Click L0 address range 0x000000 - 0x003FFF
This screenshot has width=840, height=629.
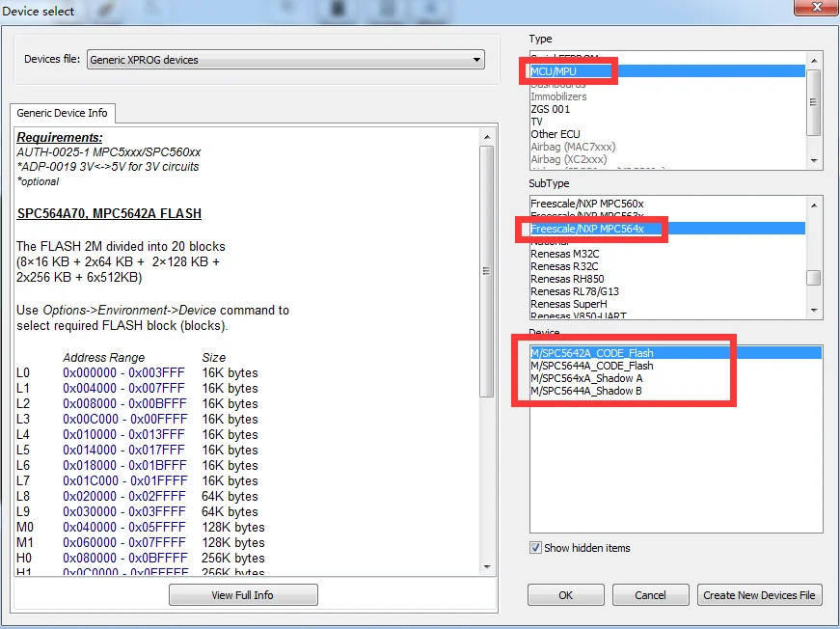tap(123, 373)
